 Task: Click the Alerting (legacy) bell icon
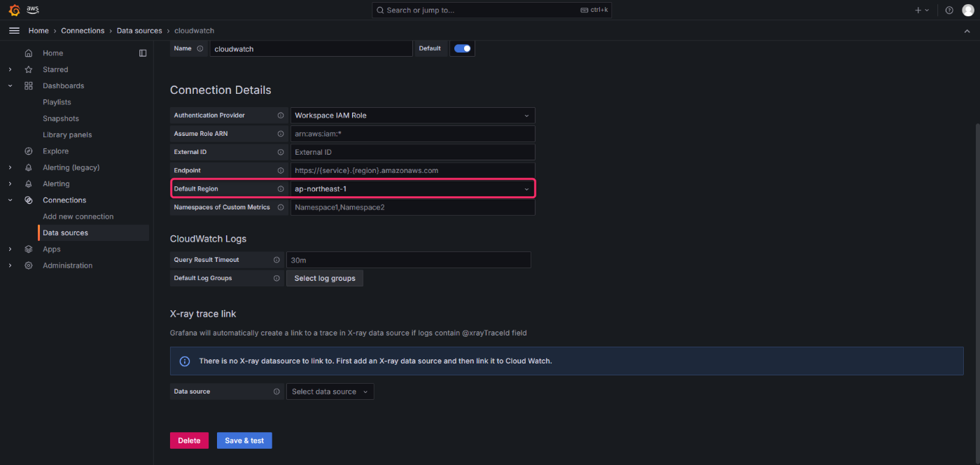[x=29, y=167]
